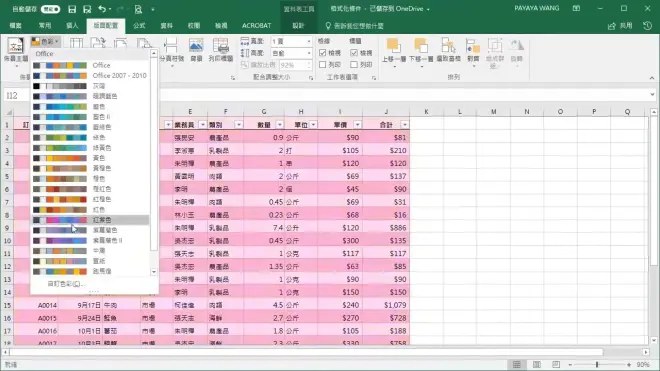Click the Scale percentage spinner field

[295, 65]
